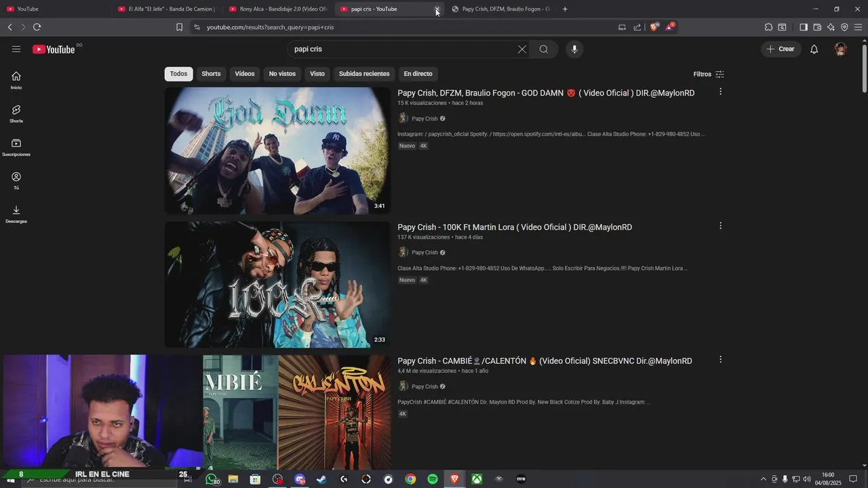Play the CALENTÓN video thumbnail

(297, 413)
